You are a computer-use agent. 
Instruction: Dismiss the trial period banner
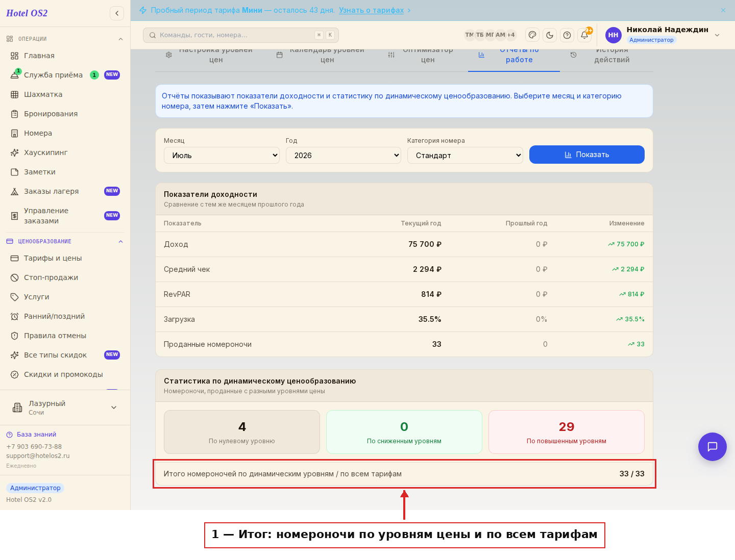point(723,10)
